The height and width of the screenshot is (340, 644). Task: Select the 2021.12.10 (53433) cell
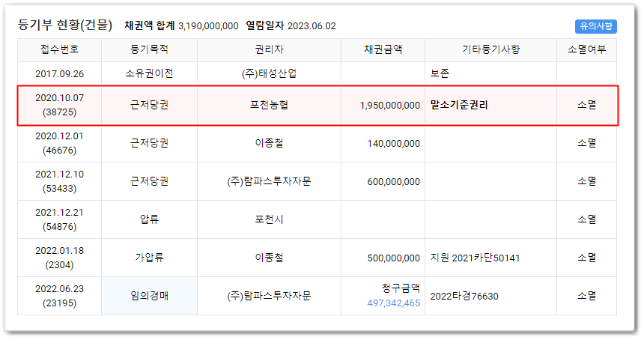click(x=60, y=181)
